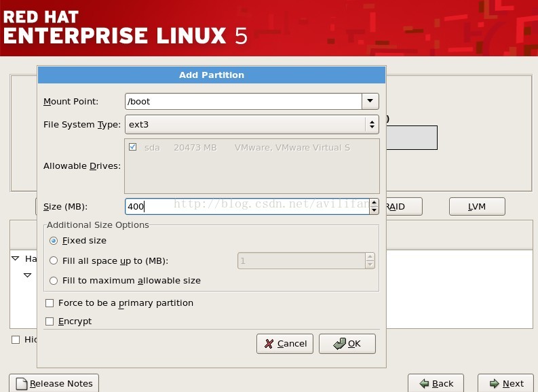Click the red X icon on Cancel

point(269,344)
